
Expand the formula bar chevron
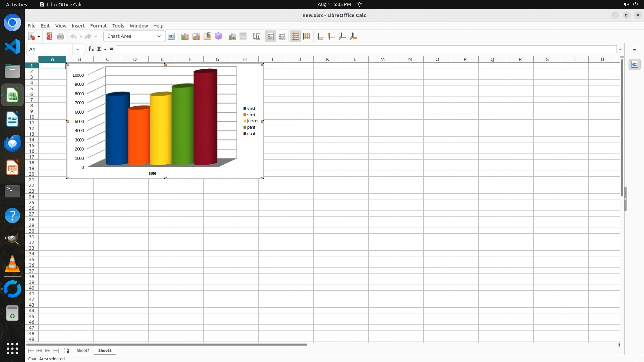(620, 49)
